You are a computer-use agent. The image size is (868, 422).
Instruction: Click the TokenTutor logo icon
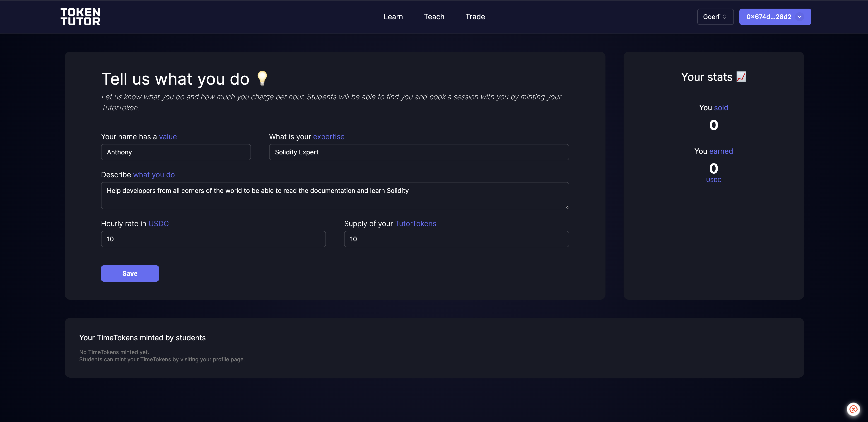(80, 17)
